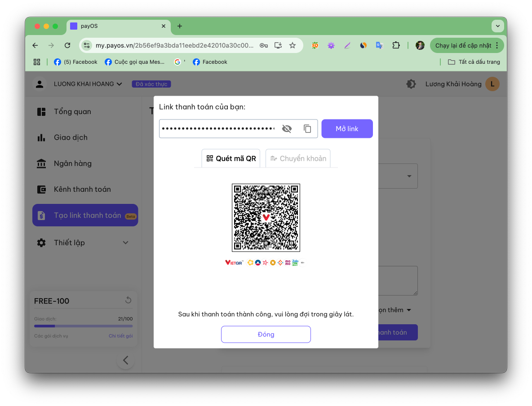
Task: Click the VietQR payment QR code
Action: (266, 218)
